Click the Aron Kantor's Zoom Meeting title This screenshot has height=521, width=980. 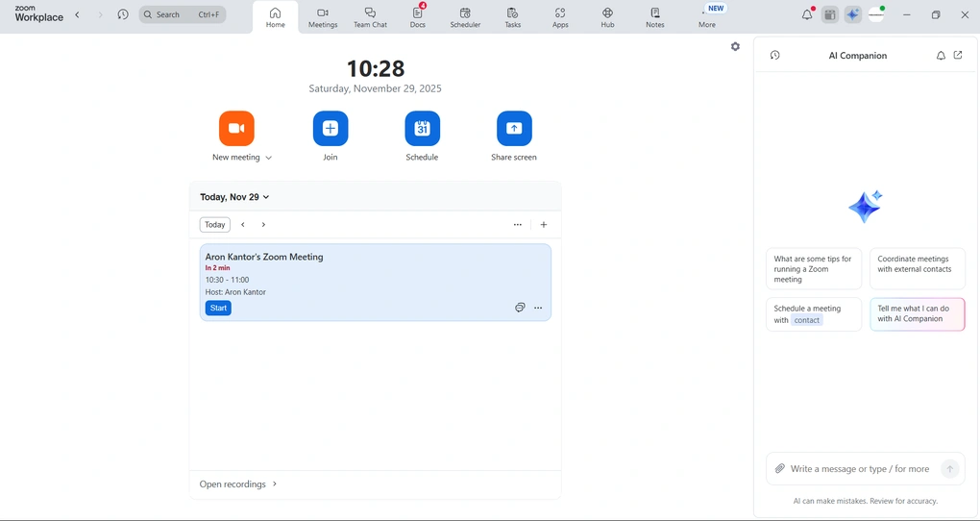pyautogui.click(x=264, y=257)
